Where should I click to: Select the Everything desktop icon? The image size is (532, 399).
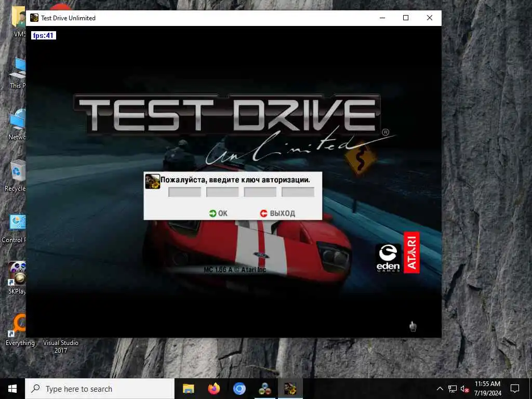click(x=20, y=329)
